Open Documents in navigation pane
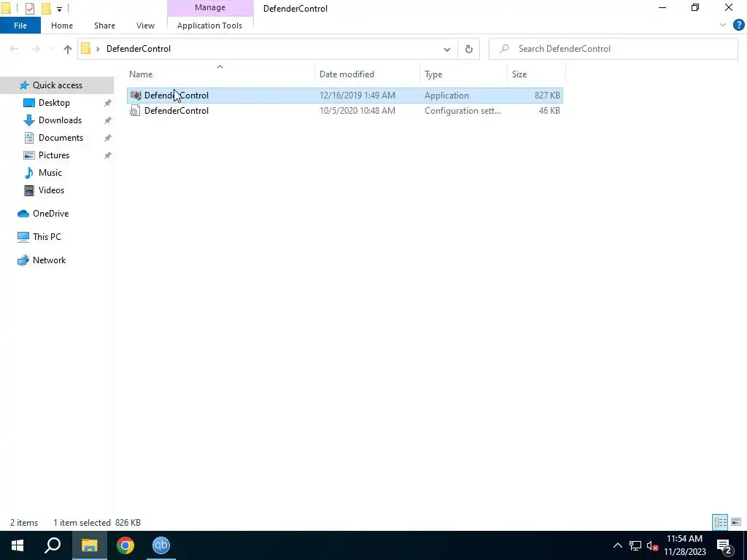The image size is (747, 560). tap(61, 138)
